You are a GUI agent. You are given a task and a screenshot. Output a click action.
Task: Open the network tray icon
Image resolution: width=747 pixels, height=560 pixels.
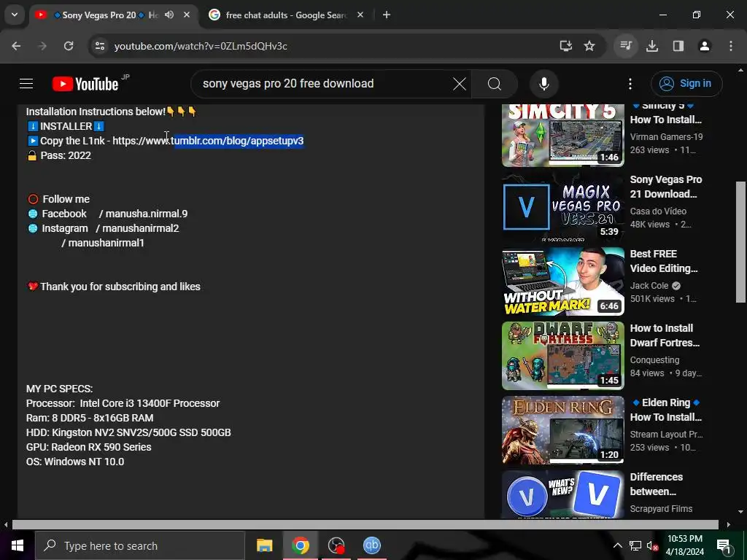point(635,545)
